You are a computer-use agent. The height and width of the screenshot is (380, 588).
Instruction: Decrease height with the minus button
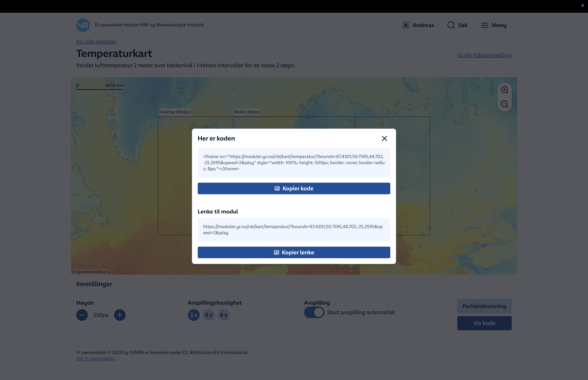click(x=82, y=315)
